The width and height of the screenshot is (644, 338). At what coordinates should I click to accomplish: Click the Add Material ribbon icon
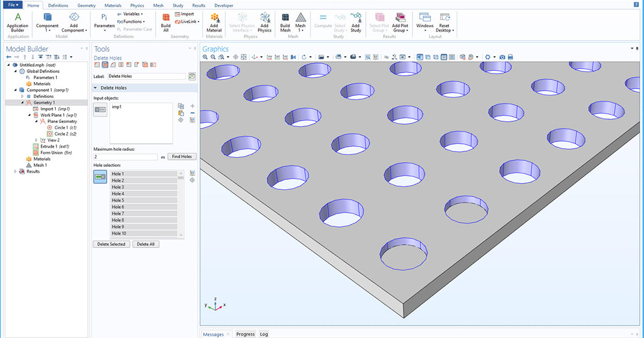(214, 23)
